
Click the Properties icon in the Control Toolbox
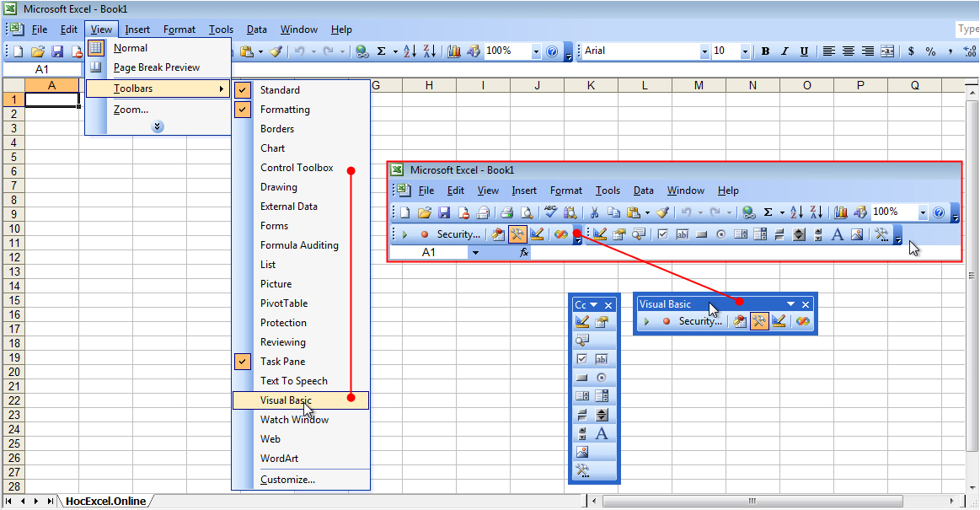coord(600,321)
